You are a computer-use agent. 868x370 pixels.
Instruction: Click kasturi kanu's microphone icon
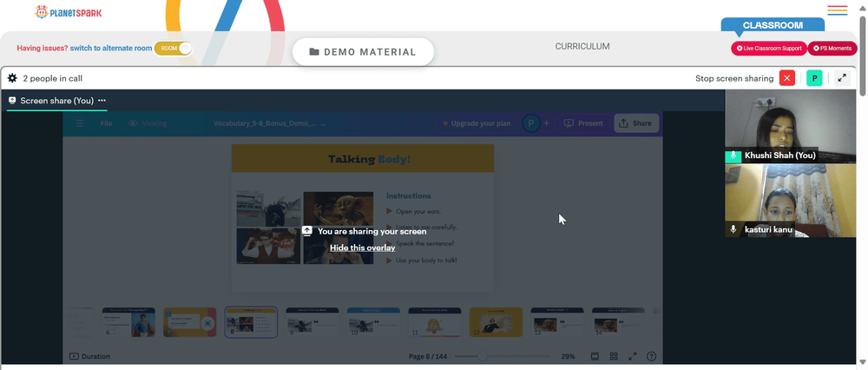coord(733,229)
